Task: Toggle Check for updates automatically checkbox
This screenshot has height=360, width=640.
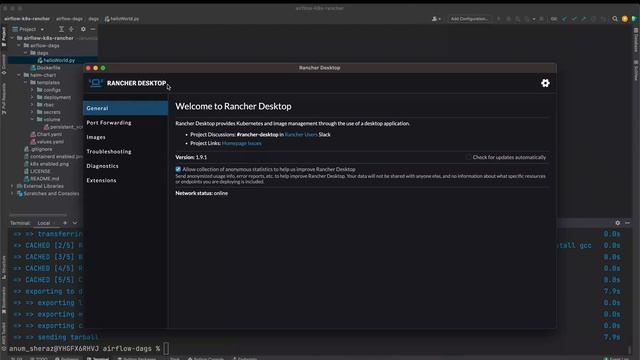Action: 469,157
